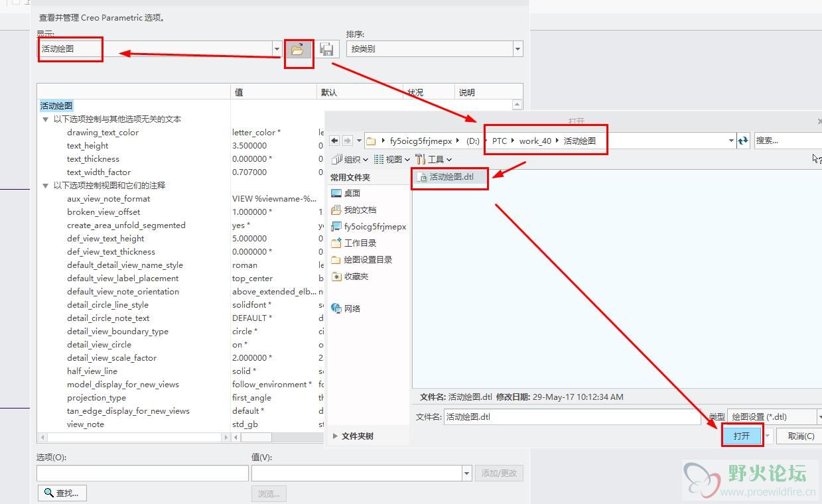
Task: Open the 组织 menu in file dialog
Action: 352,159
